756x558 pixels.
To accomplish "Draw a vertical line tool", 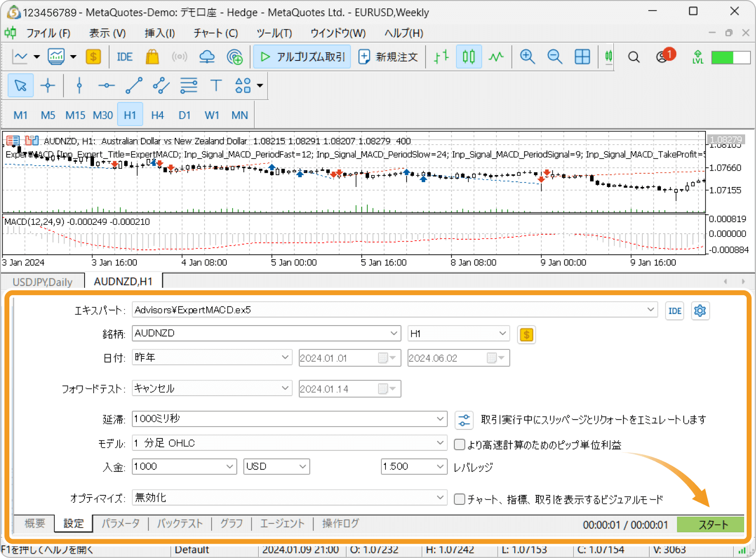I will click(79, 86).
